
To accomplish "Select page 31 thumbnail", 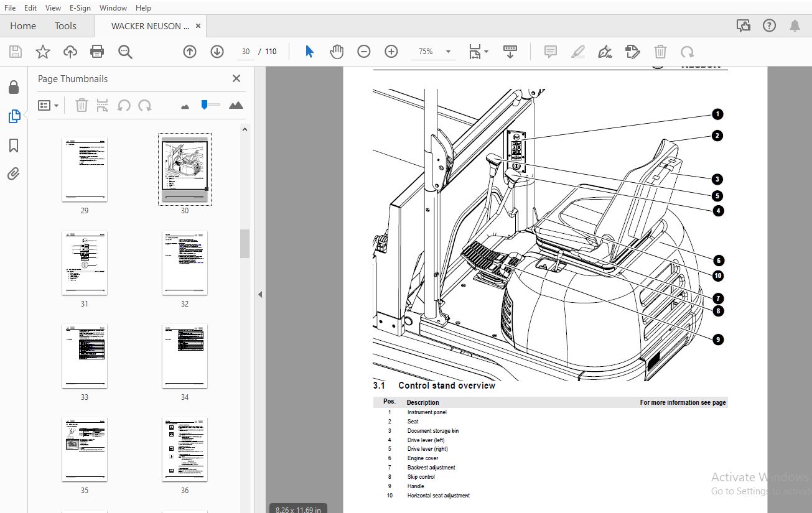I will click(85, 263).
